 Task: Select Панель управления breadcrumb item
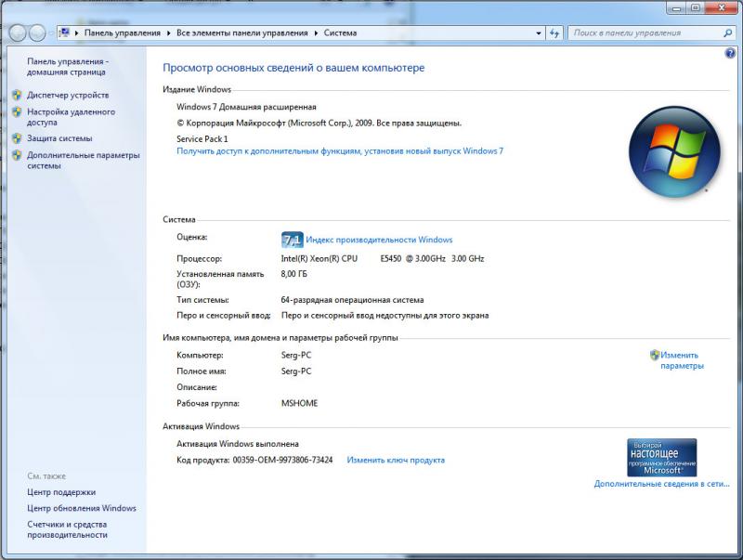(x=123, y=33)
